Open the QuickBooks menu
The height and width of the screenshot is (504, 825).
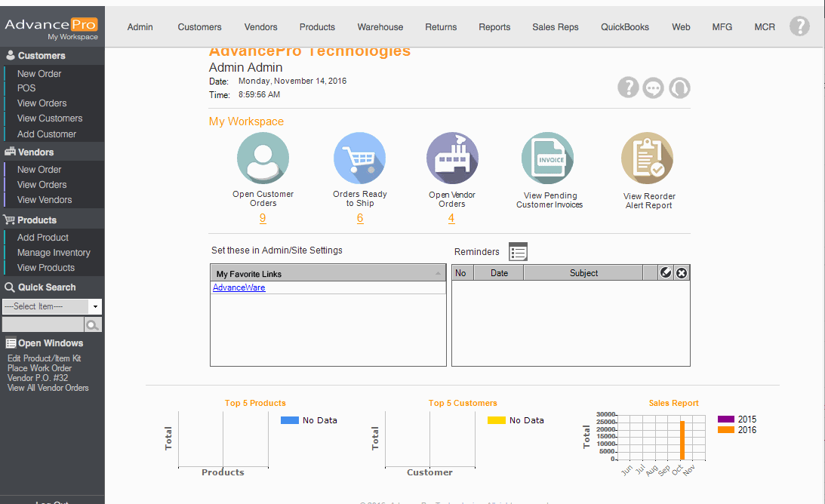(x=624, y=27)
